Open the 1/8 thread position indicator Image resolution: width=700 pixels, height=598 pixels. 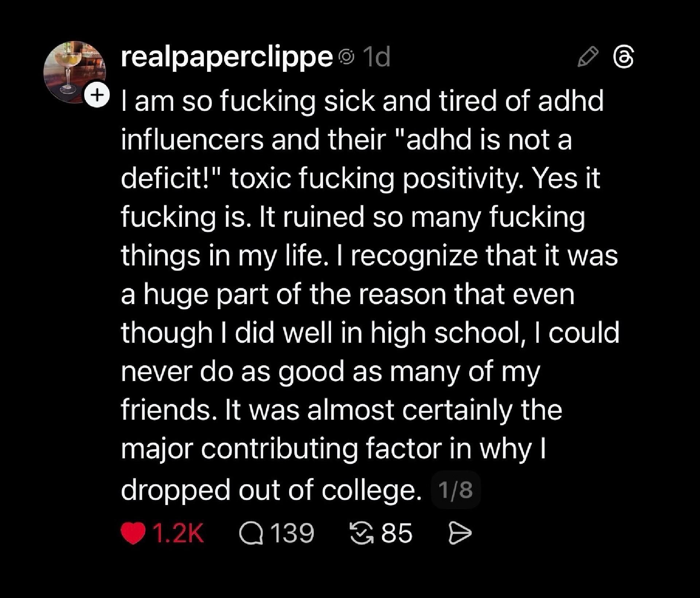(x=455, y=490)
